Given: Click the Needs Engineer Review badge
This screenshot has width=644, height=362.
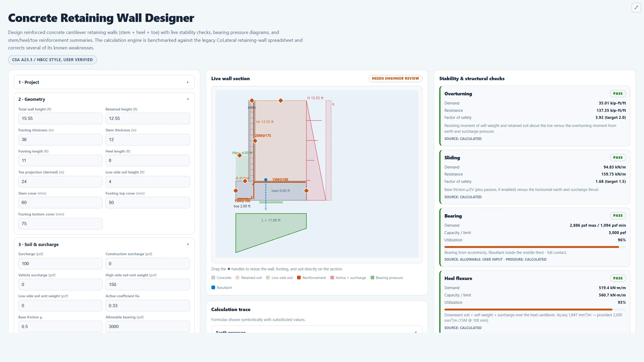Looking at the screenshot, I should click(395, 78).
